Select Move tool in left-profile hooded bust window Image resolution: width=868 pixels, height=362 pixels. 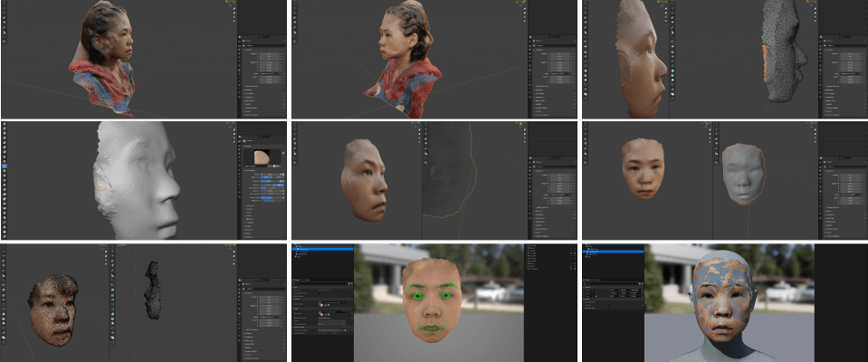(295, 8)
